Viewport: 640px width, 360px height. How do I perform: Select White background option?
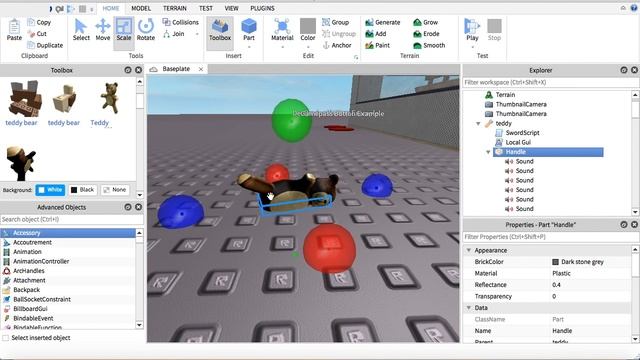click(x=50, y=190)
